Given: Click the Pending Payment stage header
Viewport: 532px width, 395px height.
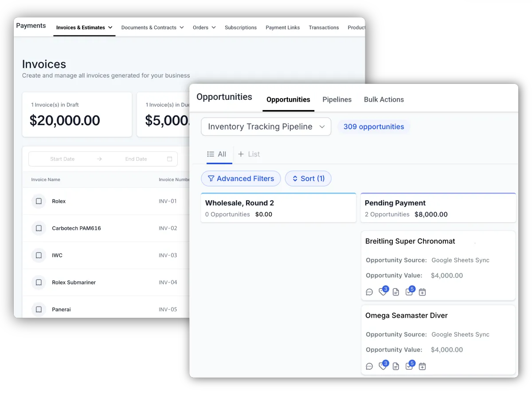Looking at the screenshot, I should point(438,208).
